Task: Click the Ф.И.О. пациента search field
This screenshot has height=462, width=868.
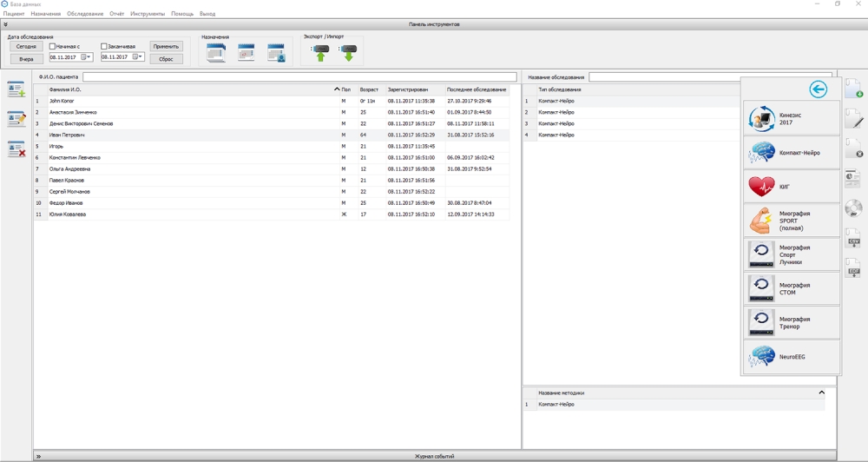Action: click(x=299, y=77)
